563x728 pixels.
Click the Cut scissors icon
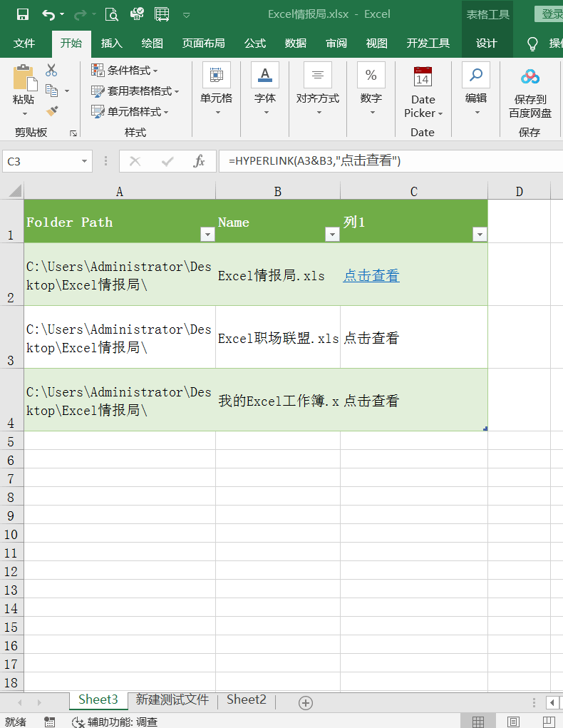(x=51, y=70)
